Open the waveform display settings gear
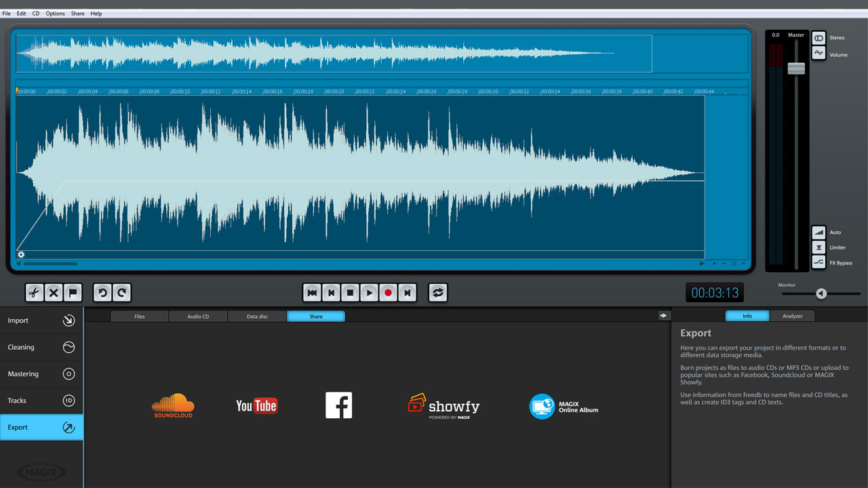This screenshot has height=488, width=868. click(x=21, y=255)
